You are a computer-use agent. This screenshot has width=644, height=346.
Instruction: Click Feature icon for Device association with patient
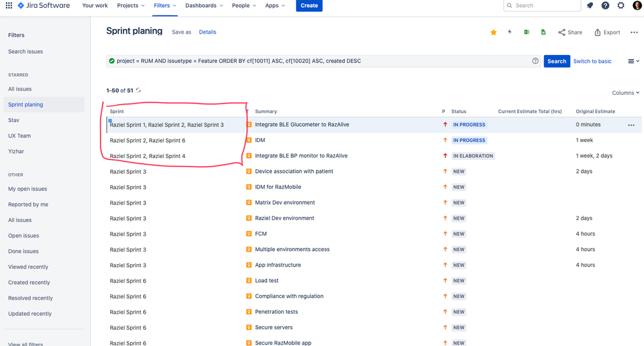(249, 171)
